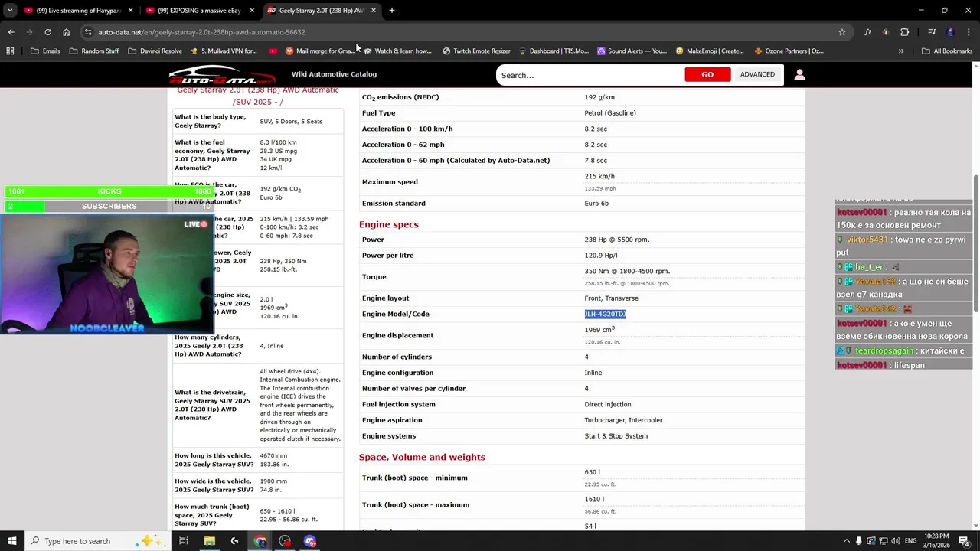Screen dimensions: 980x551
Task: Close the Live streaming tab
Action: [x=131, y=11]
